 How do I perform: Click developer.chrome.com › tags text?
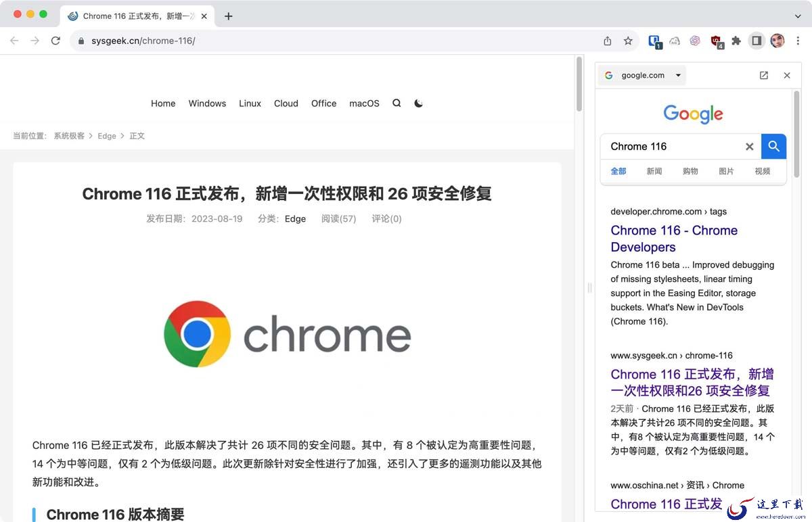click(x=669, y=211)
